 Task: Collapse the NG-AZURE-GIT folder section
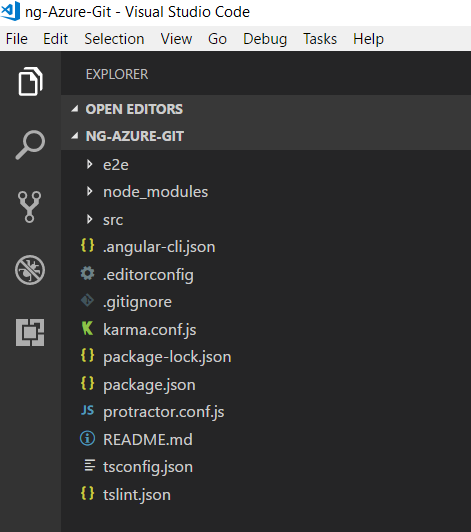[75, 136]
